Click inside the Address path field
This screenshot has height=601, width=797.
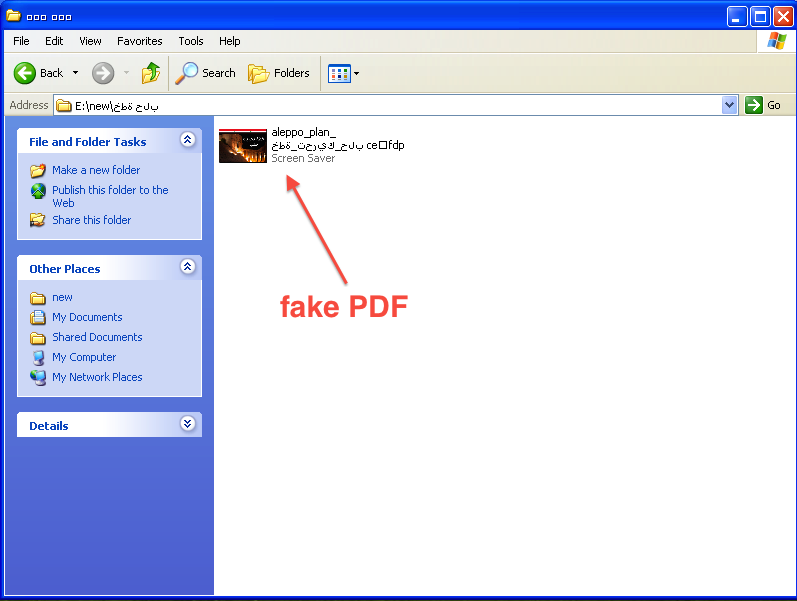tap(400, 105)
